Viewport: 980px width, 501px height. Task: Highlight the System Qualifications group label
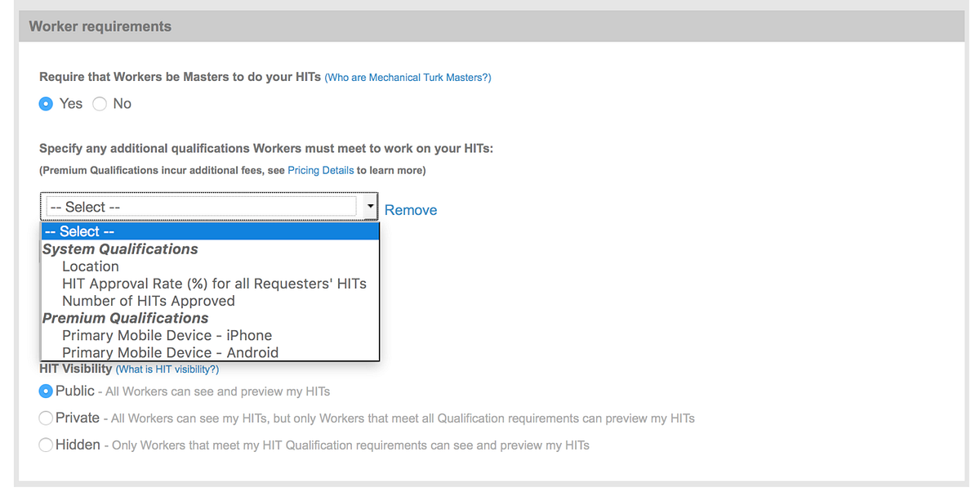click(x=119, y=248)
